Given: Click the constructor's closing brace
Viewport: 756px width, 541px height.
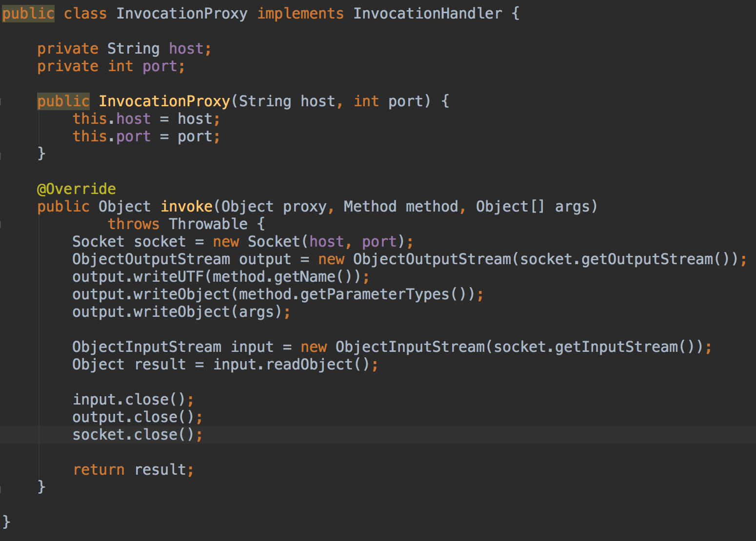Looking at the screenshot, I should coord(41,154).
